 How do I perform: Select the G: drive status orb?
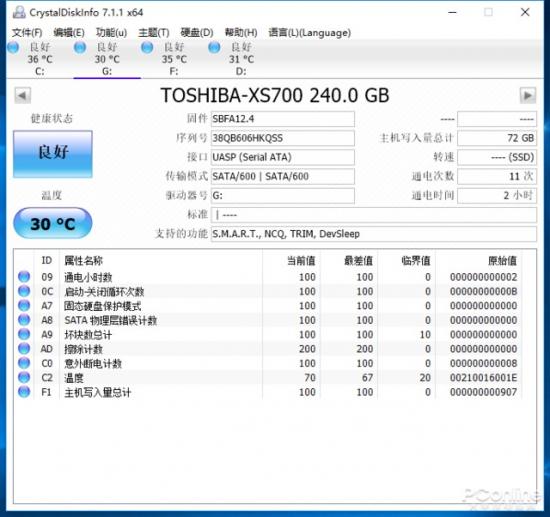[x=80, y=47]
